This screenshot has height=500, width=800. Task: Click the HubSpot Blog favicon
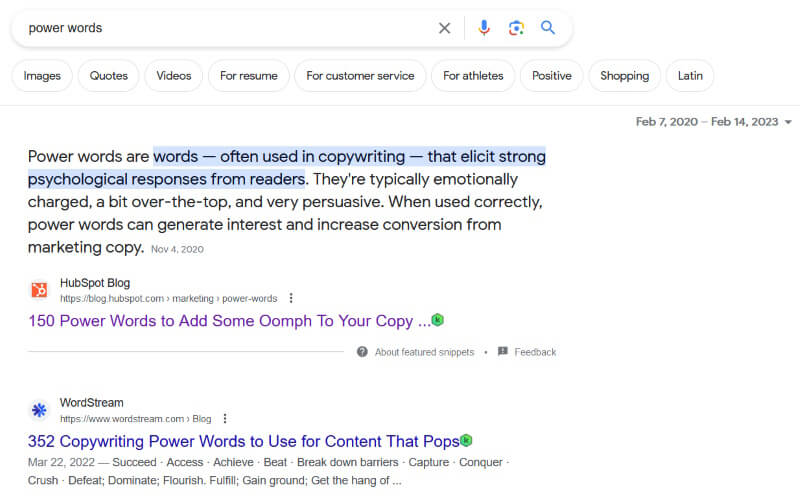(x=39, y=289)
